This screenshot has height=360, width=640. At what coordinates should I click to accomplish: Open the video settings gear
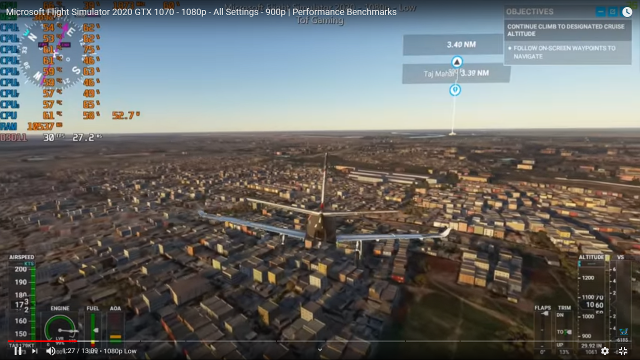605,351
